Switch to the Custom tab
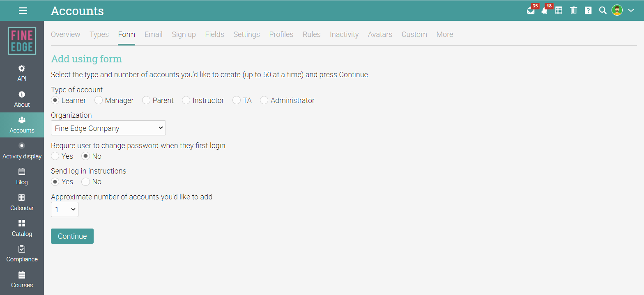 click(x=414, y=34)
